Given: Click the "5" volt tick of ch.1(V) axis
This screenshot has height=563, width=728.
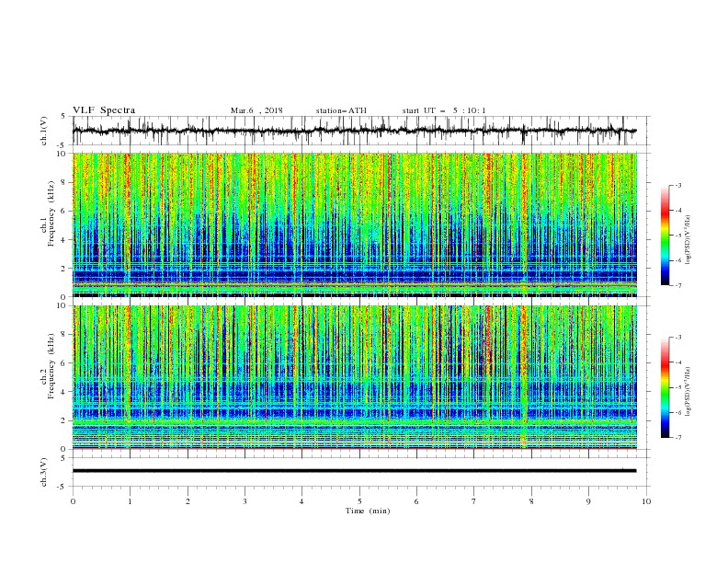Looking at the screenshot, I should (x=64, y=117).
